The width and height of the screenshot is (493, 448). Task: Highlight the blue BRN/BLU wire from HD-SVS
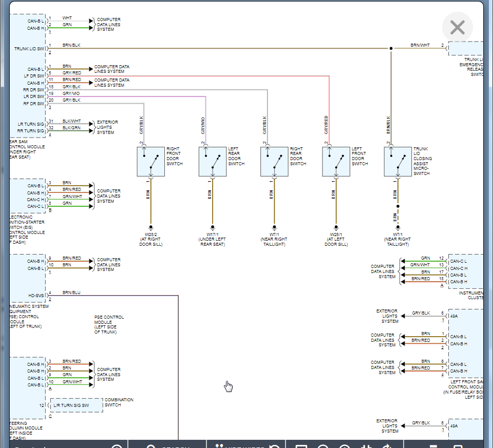click(178, 359)
